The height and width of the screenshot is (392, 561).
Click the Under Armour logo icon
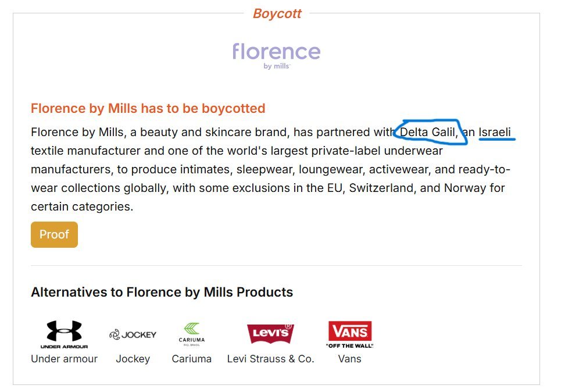[64, 334]
